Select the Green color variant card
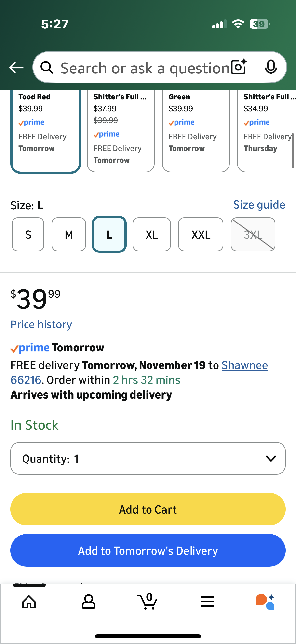This screenshot has width=296, height=644. coord(196,130)
